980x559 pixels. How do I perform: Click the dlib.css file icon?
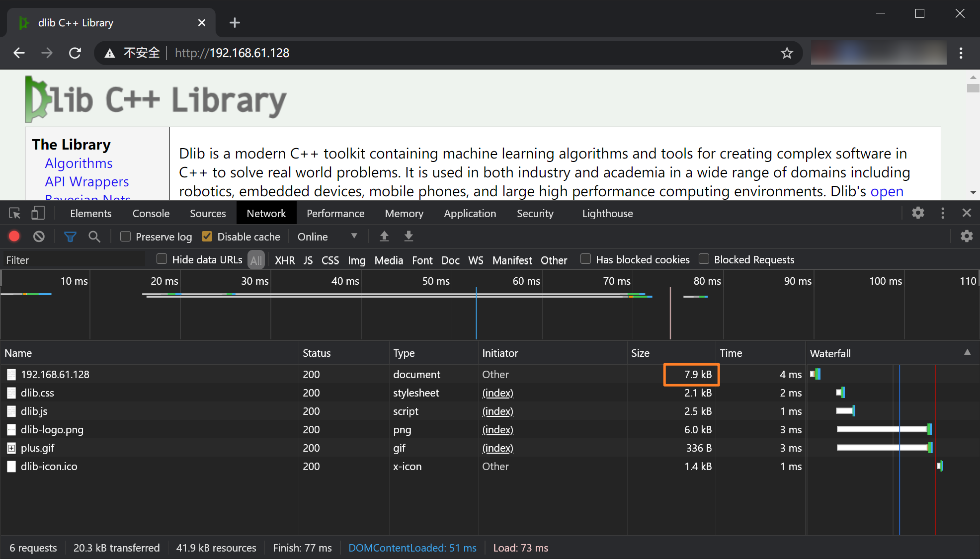coord(11,393)
